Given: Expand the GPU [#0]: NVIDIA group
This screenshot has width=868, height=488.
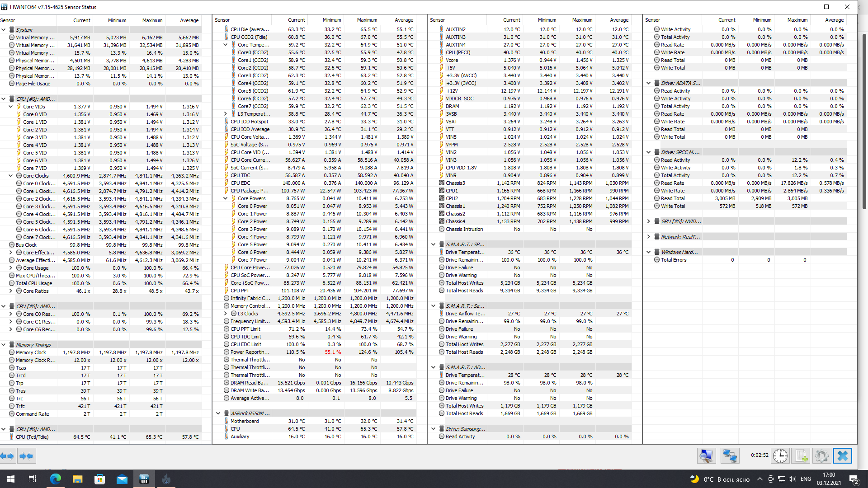Looking at the screenshot, I should (x=649, y=221).
